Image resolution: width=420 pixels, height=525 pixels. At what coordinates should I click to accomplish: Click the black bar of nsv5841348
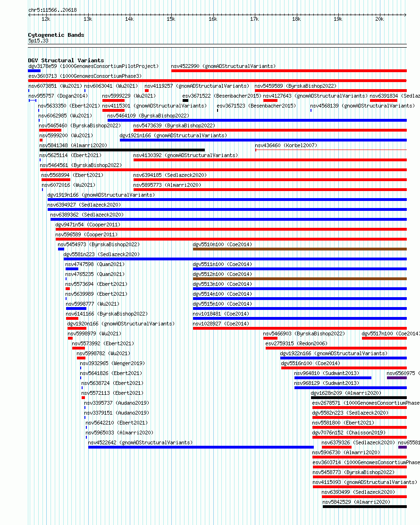pos(122,150)
